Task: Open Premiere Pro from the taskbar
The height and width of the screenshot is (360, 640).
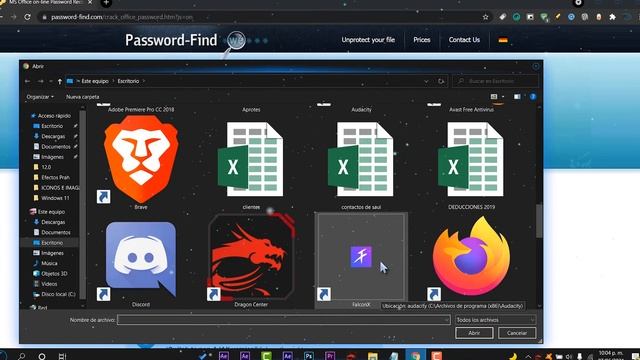Action: [x=330, y=356]
